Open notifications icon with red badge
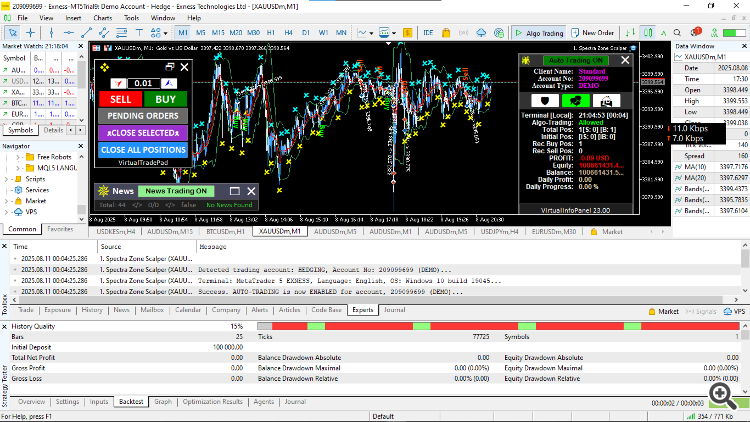The image size is (750, 422). (x=695, y=33)
